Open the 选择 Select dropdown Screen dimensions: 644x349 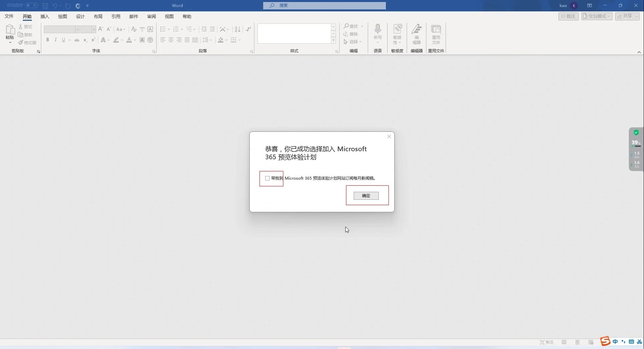[352, 42]
